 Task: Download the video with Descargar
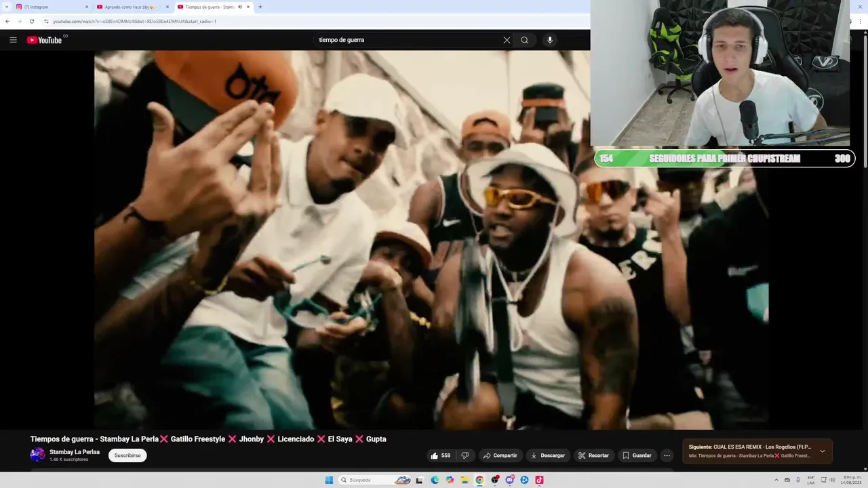pos(548,455)
